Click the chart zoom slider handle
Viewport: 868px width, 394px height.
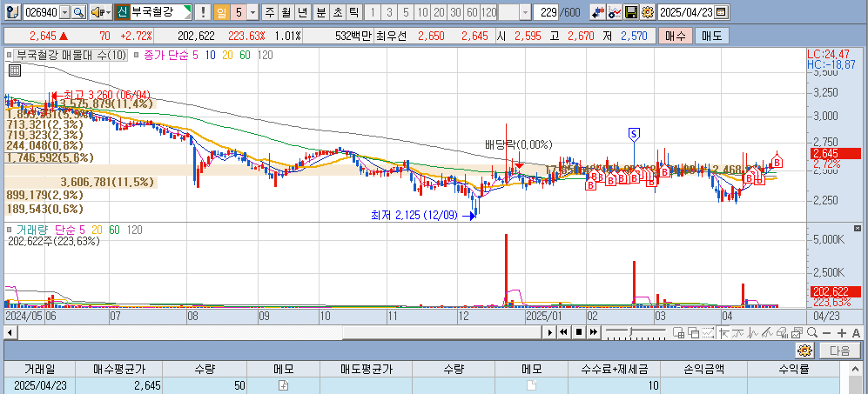click(x=631, y=331)
